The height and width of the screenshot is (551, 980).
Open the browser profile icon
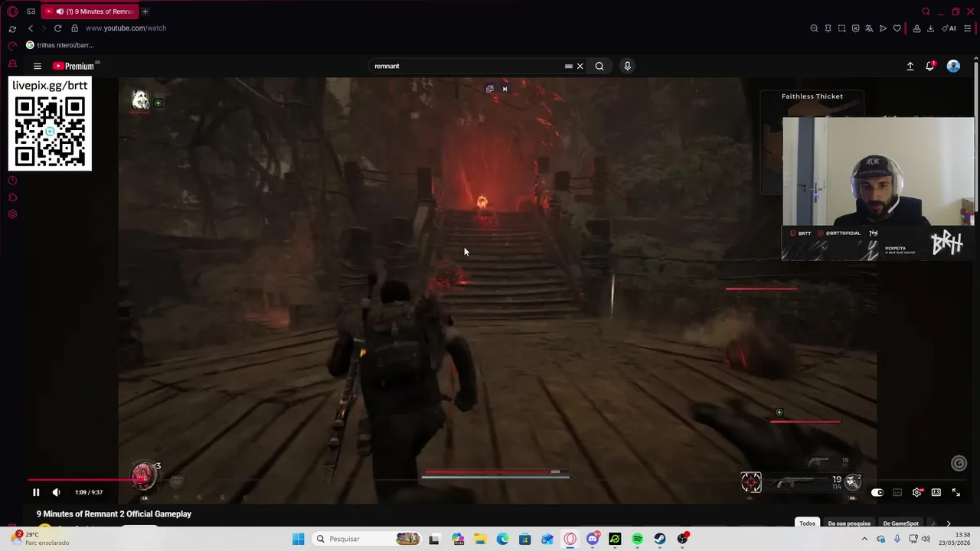click(x=916, y=28)
